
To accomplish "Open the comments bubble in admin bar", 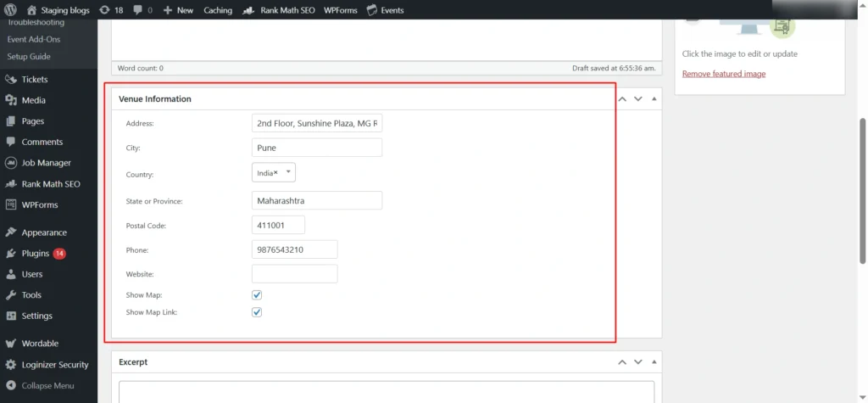I will tap(136, 10).
